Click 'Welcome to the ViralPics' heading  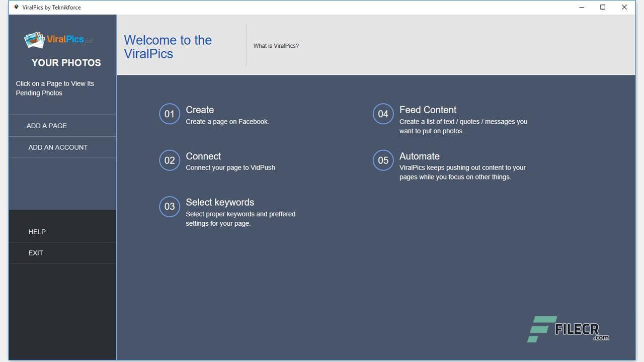[x=168, y=47]
